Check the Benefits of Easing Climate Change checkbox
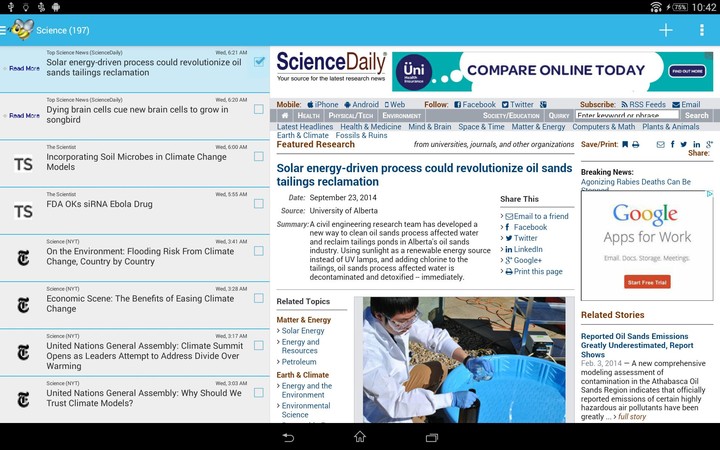The height and width of the screenshot is (450, 720). pos(259,298)
